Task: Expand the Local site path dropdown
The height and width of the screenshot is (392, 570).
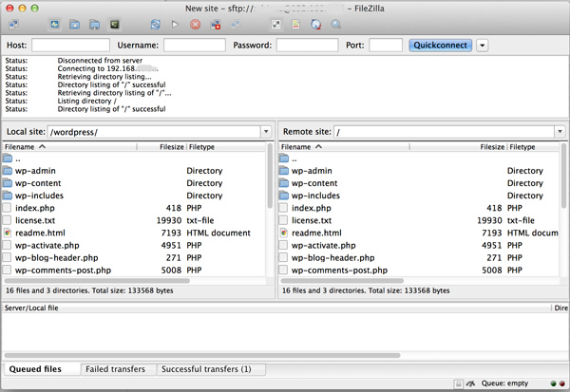Action: 266,132
